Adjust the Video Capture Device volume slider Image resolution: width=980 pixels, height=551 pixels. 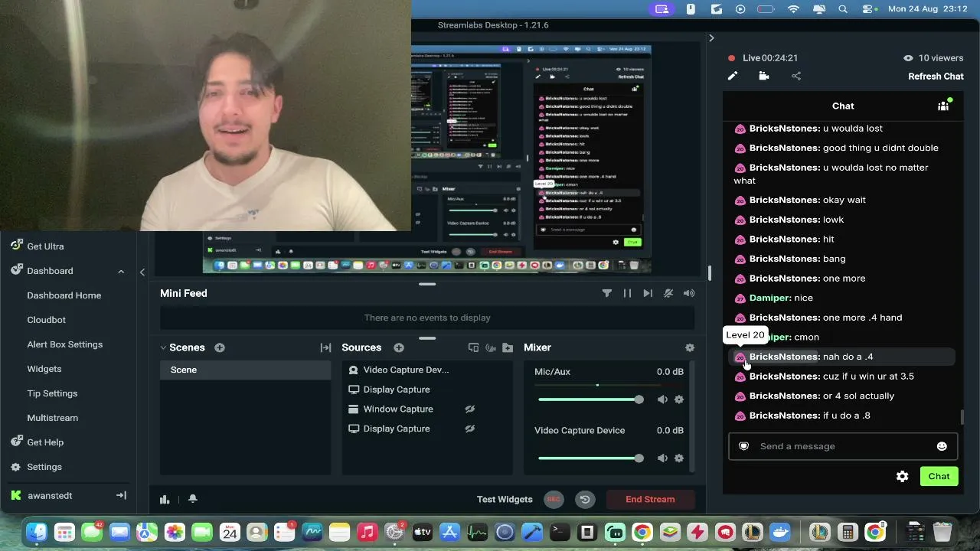click(x=590, y=458)
